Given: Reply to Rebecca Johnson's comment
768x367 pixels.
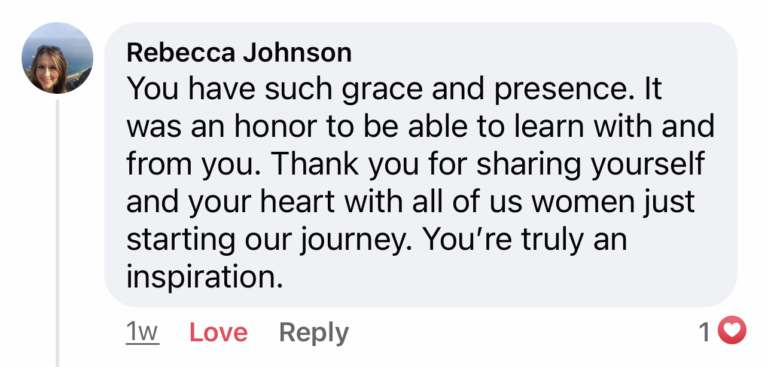Looking at the screenshot, I should pyautogui.click(x=314, y=333).
